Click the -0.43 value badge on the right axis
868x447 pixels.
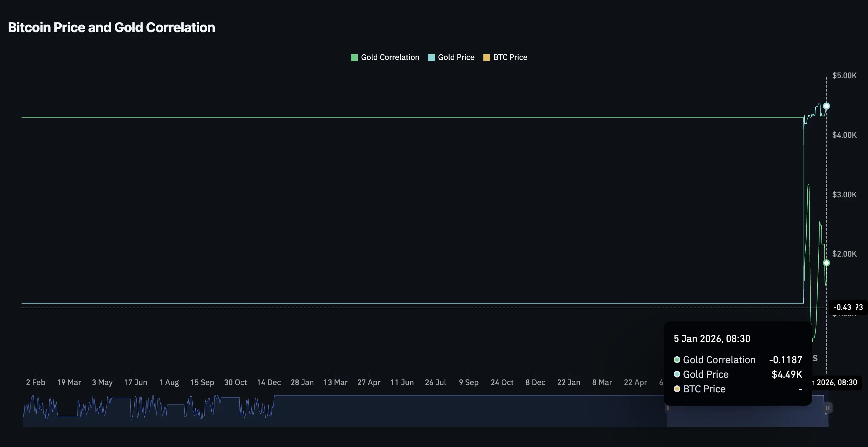tap(848, 307)
